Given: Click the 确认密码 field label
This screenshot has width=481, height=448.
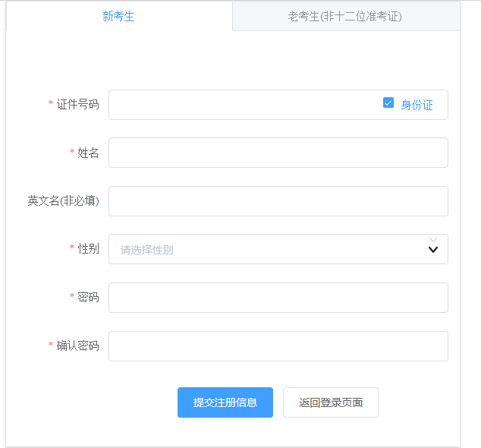Looking at the screenshot, I should (x=77, y=346).
